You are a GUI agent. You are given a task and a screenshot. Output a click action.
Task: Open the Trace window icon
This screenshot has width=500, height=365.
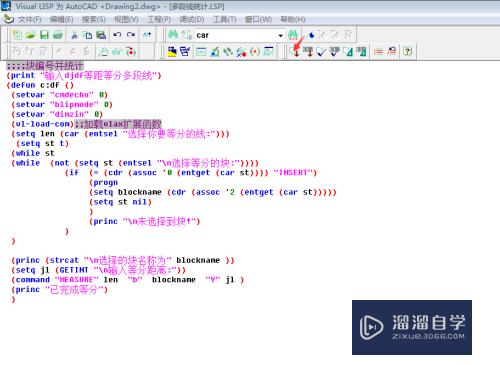click(228, 52)
